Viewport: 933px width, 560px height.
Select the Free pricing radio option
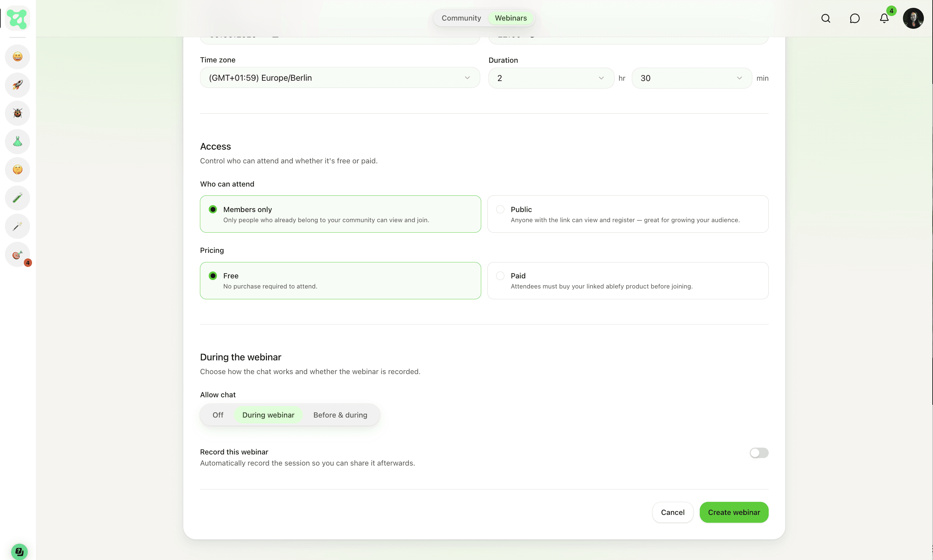click(x=340, y=280)
